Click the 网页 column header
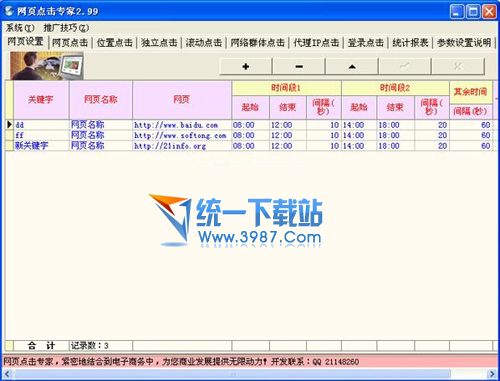The width and height of the screenshot is (500, 381). [182, 99]
